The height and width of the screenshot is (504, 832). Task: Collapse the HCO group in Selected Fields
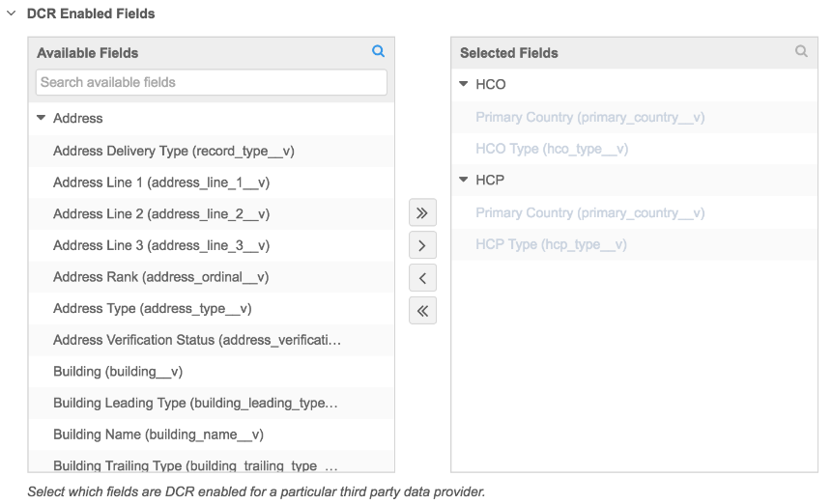coord(464,85)
